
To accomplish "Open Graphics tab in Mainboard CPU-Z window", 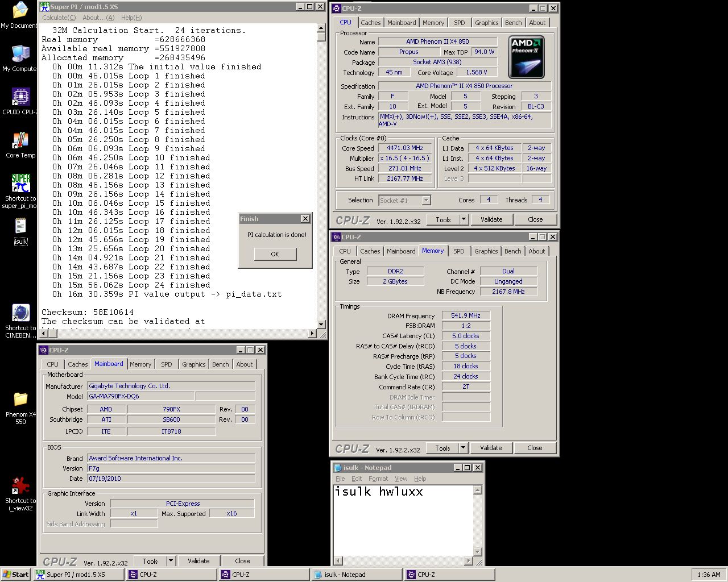I will pos(194,364).
